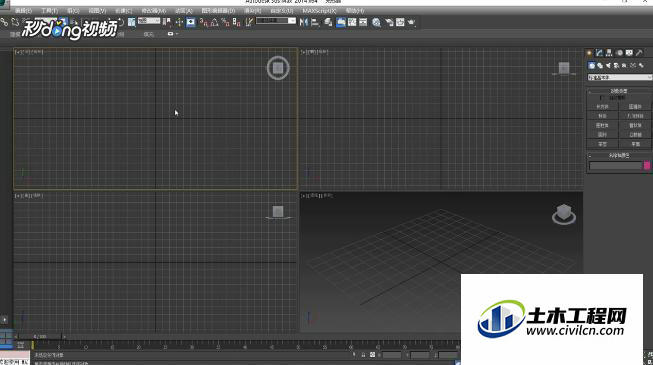Open the [+] menu of Front viewport

(x=303, y=52)
